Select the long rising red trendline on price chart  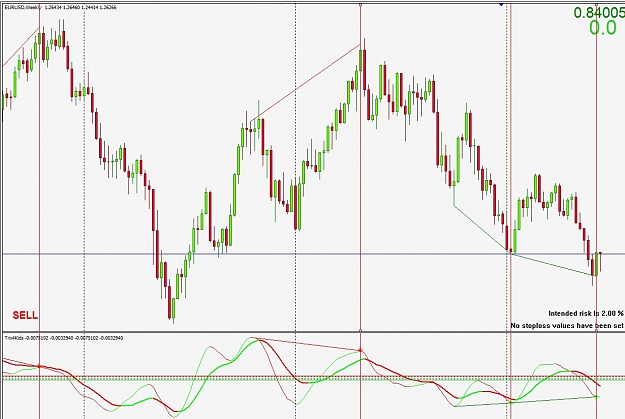pyautogui.click(x=305, y=82)
